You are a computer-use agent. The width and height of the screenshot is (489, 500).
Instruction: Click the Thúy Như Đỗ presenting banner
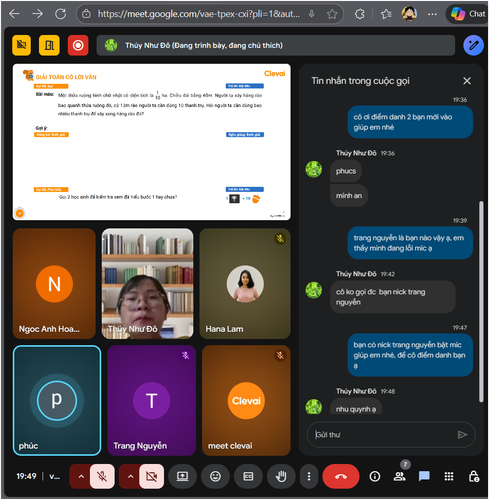pyautogui.click(x=276, y=45)
